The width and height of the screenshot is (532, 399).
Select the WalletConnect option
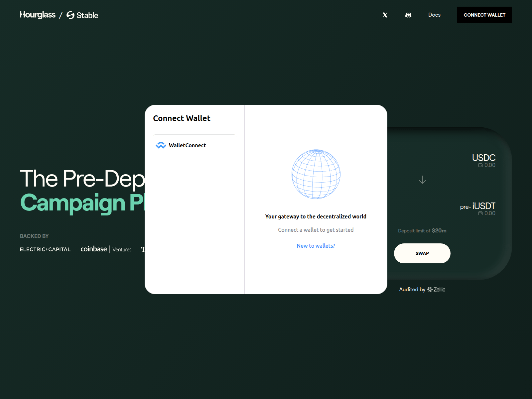[195, 145]
